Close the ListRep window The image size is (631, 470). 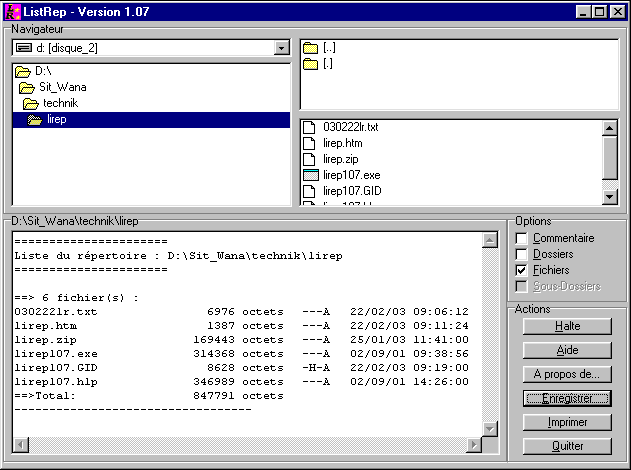point(617,12)
